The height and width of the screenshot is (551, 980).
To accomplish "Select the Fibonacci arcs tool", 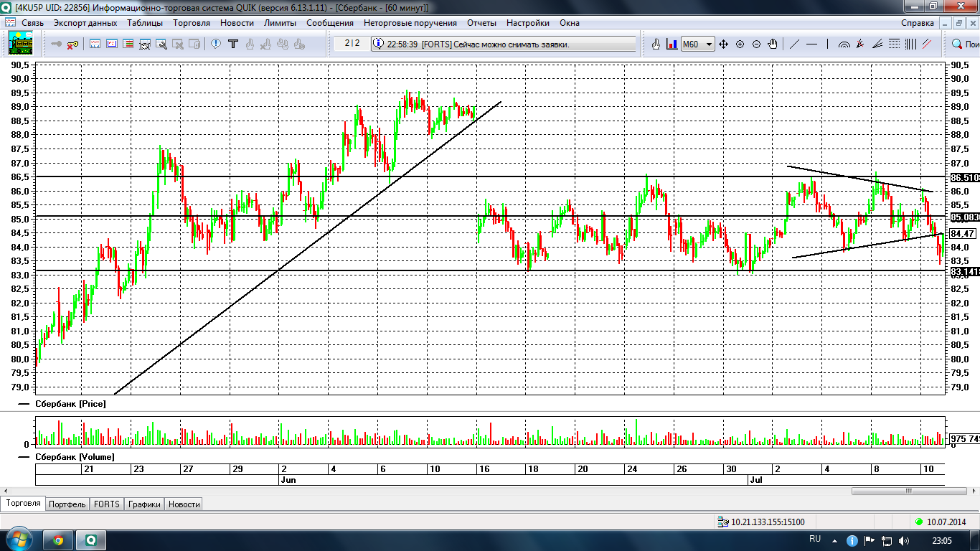I will 844,44.
